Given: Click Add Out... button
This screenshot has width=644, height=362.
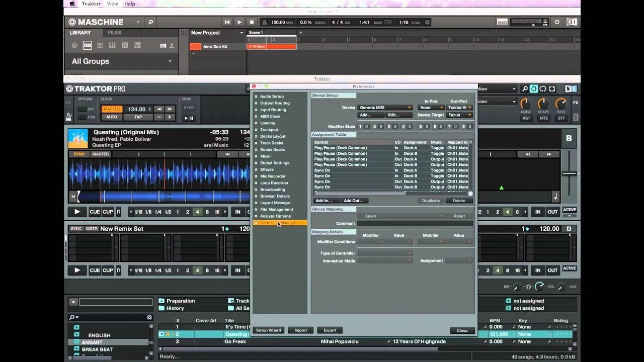Looking at the screenshot, I should point(355,201).
